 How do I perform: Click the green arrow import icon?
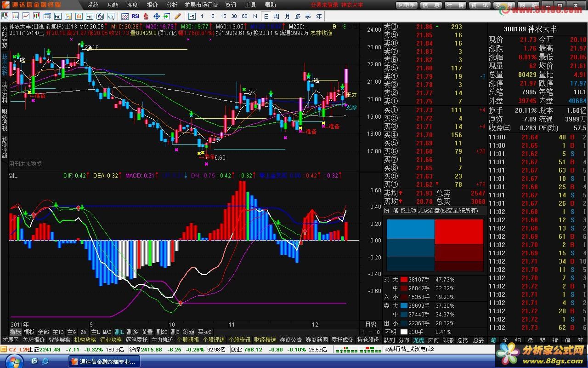(167, 16)
